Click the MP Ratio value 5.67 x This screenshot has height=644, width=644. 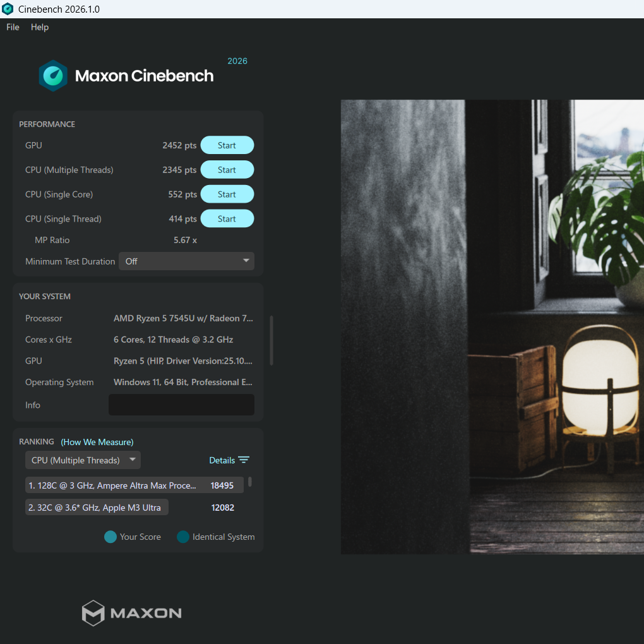click(185, 240)
